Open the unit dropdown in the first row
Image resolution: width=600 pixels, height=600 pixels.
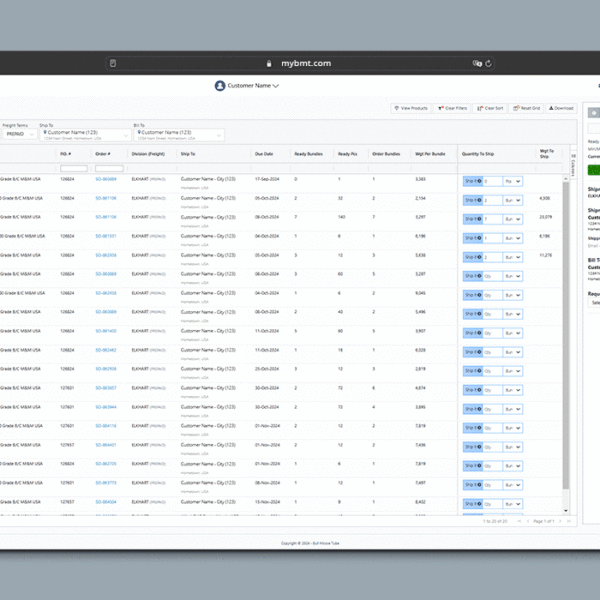[x=512, y=181]
